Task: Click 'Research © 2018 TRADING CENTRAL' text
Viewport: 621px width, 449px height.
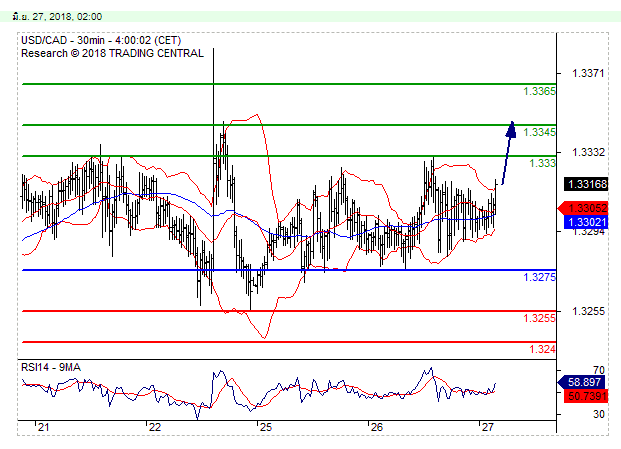Action: click(112, 53)
